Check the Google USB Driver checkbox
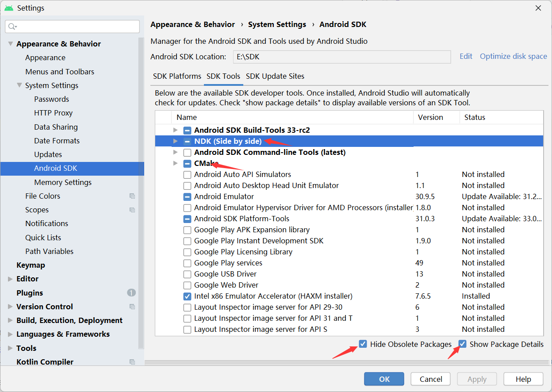This screenshot has height=392, width=552. (x=187, y=274)
